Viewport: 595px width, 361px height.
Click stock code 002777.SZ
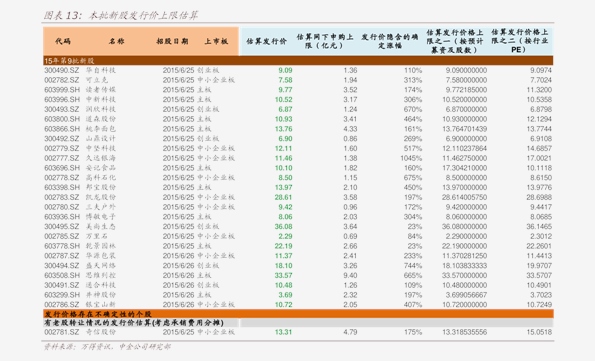pyautogui.click(x=61, y=158)
